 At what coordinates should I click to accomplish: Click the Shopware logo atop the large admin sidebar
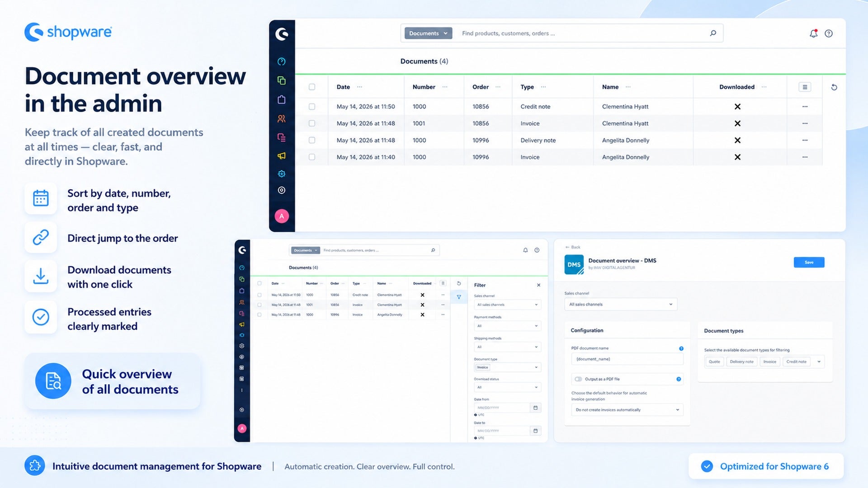tap(282, 33)
